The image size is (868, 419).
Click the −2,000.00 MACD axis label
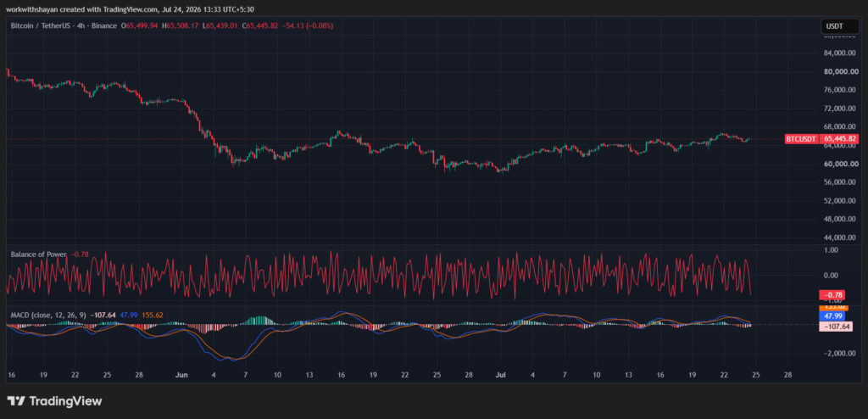[x=840, y=353]
